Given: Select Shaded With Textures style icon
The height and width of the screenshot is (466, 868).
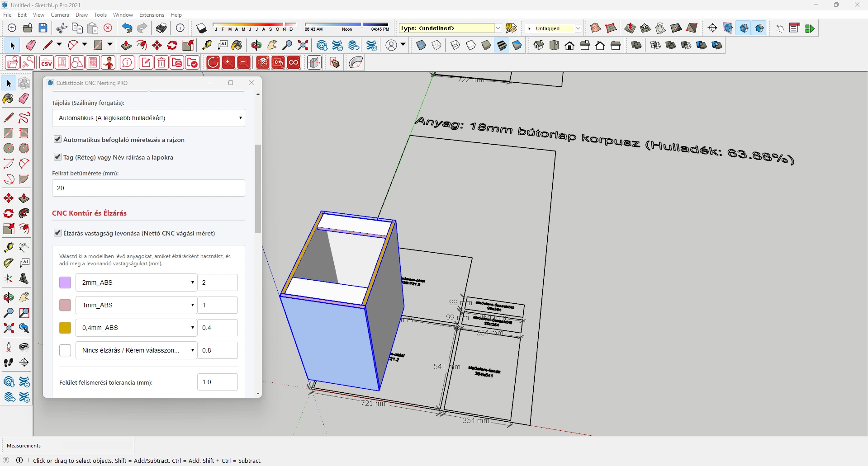Looking at the screenshot, I should (502, 45).
